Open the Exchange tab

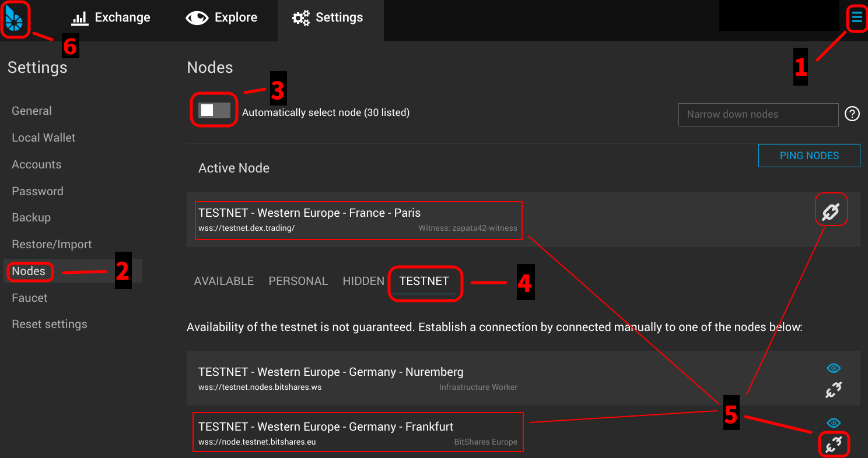pos(110,18)
